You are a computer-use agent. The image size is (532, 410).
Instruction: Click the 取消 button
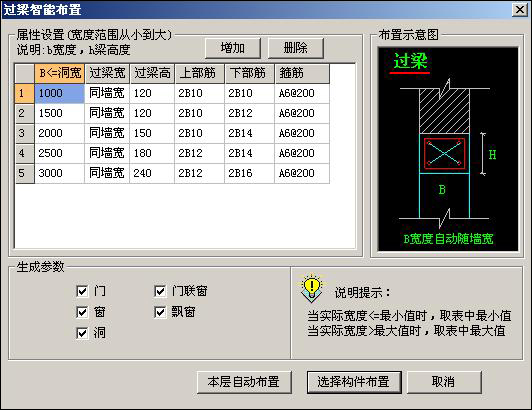coord(444,382)
